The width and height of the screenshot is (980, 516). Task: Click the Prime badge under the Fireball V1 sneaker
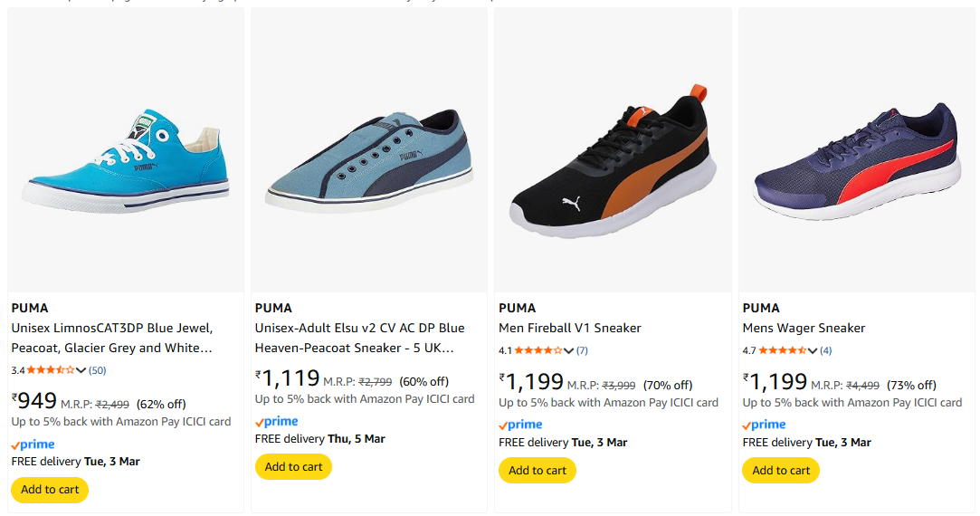(521, 425)
